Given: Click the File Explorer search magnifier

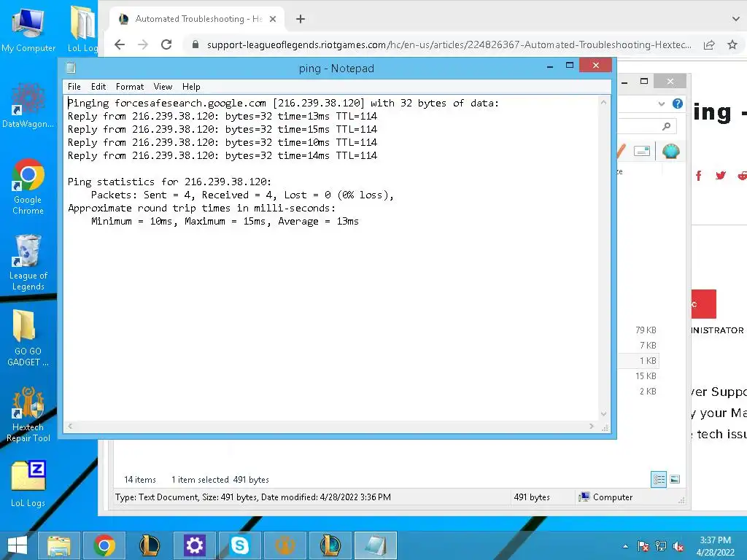Looking at the screenshot, I should click(667, 126).
